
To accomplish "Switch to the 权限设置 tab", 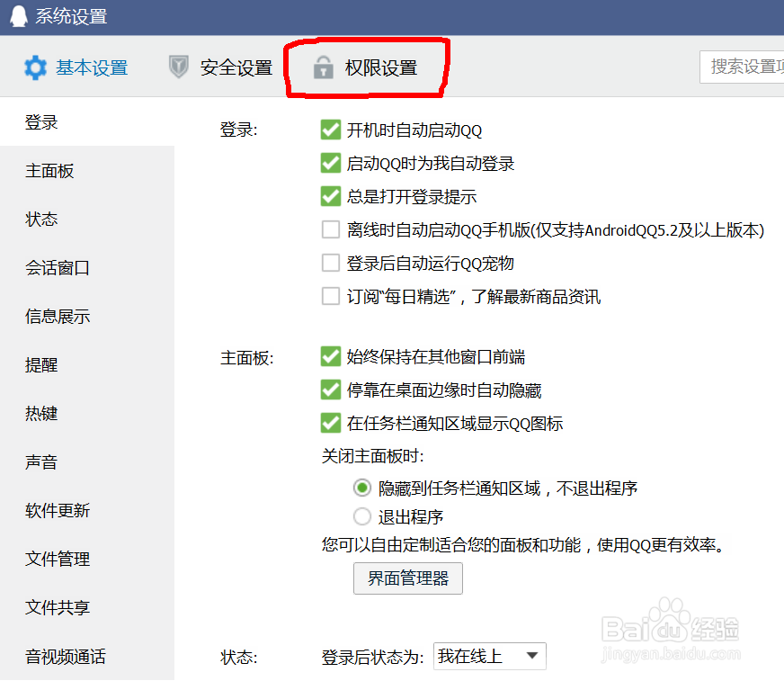I will coord(366,67).
